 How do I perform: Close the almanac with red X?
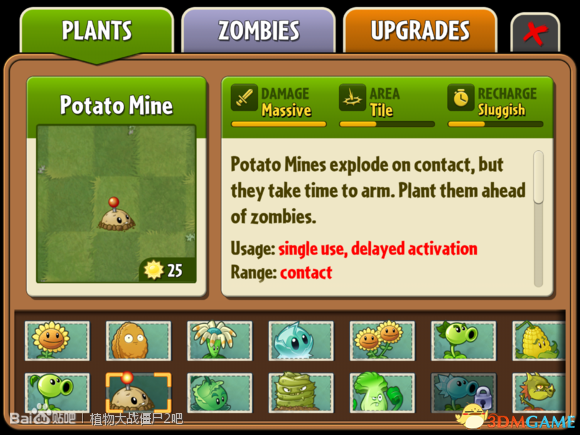[535, 33]
